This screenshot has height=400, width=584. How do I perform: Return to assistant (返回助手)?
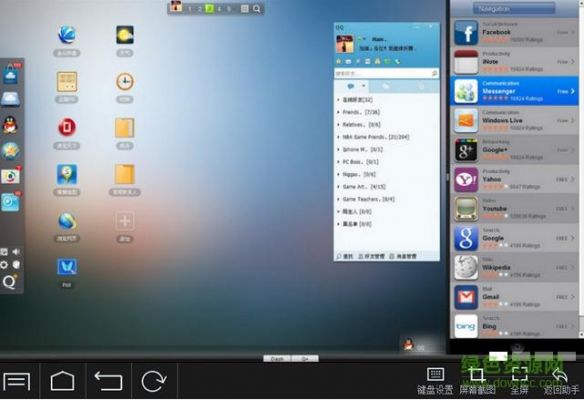[x=561, y=381]
